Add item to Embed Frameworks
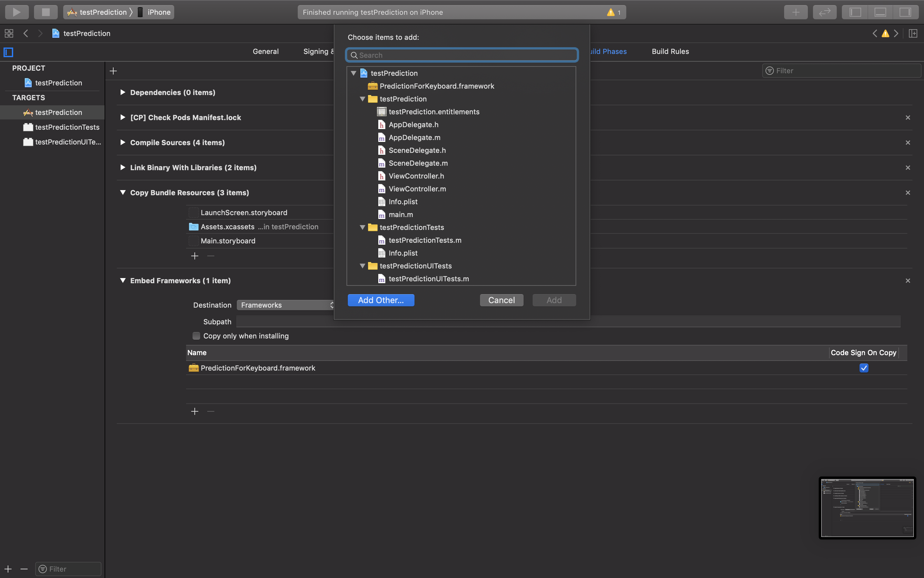The width and height of the screenshot is (924, 578). tap(195, 411)
